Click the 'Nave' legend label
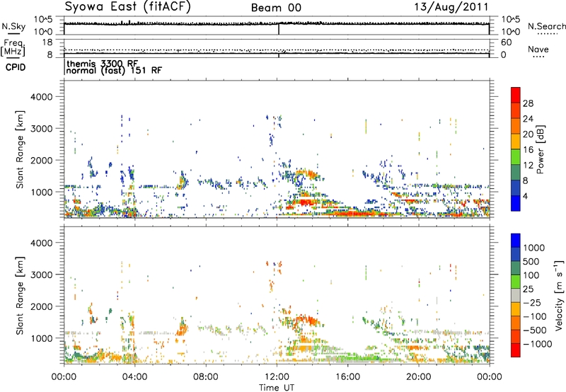This screenshot has height=392, width=566. 538,50
